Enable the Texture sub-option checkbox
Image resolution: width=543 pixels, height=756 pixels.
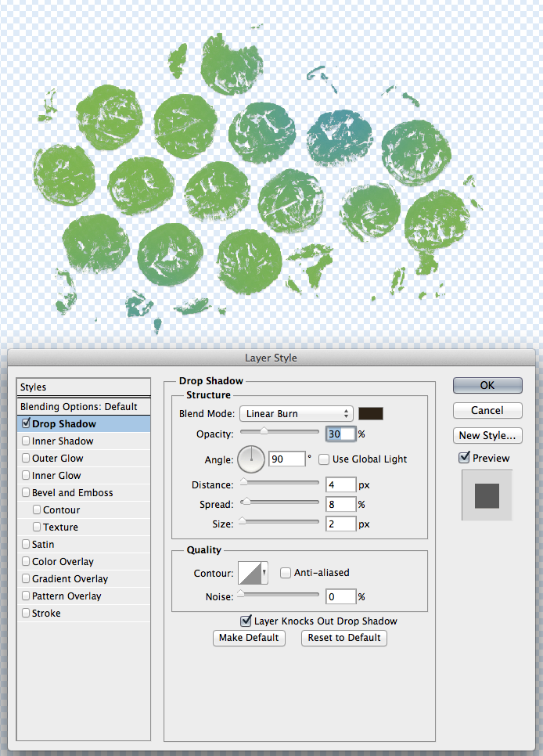37,527
